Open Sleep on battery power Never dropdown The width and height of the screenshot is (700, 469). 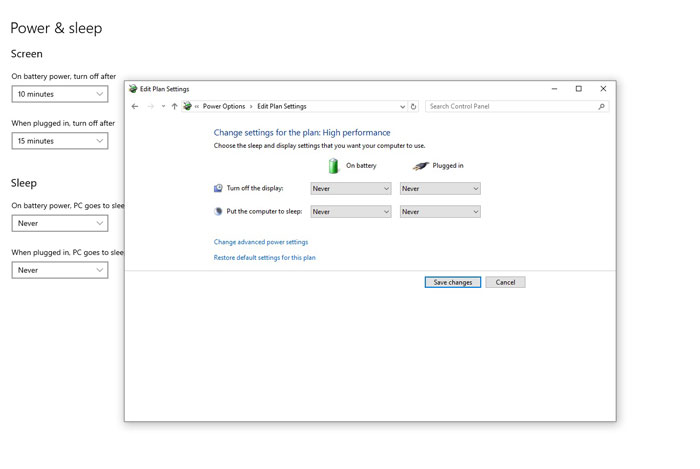pyautogui.click(x=60, y=223)
